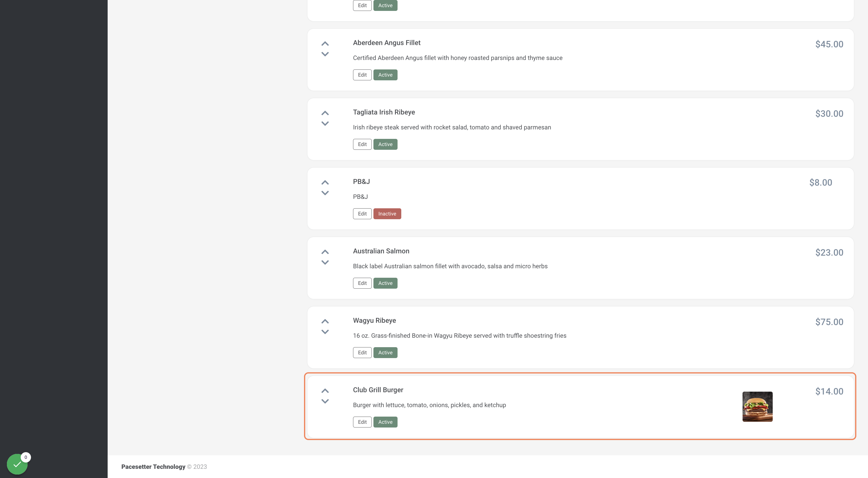Edit the Australian Salmon item

point(362,283)
